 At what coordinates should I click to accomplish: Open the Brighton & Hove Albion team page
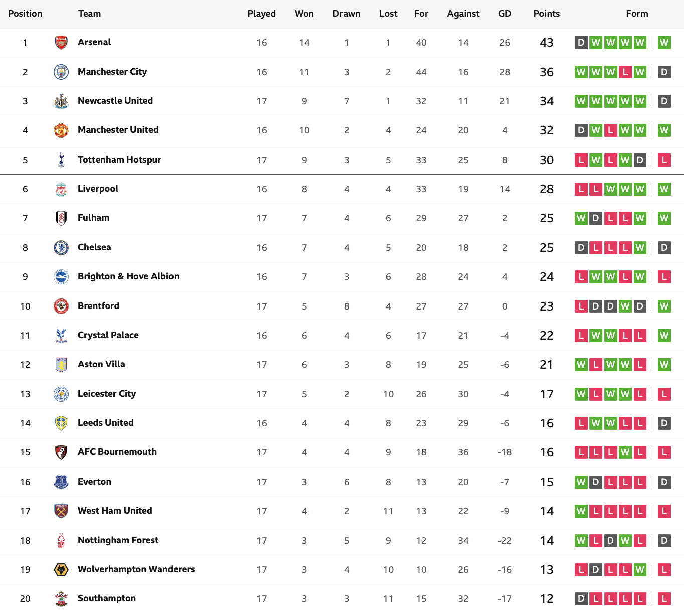click(128, 276)
